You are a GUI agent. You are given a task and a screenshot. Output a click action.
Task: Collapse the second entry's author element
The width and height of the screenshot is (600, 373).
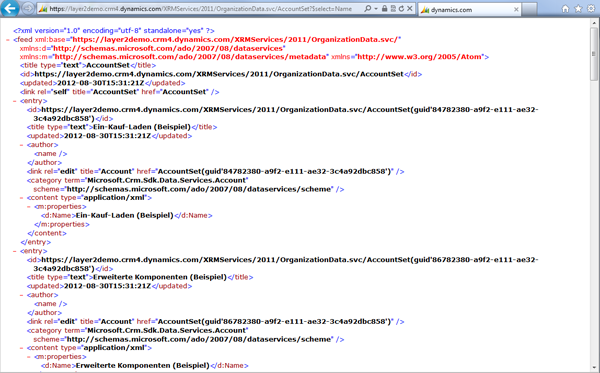(x=21, y=295)
